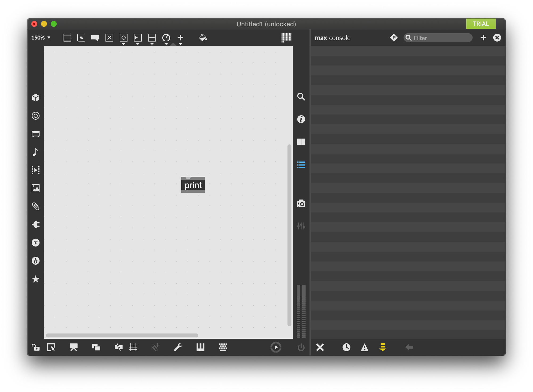533x392 pixels.
Task: Toggle the grid display button
Action: 133,347
